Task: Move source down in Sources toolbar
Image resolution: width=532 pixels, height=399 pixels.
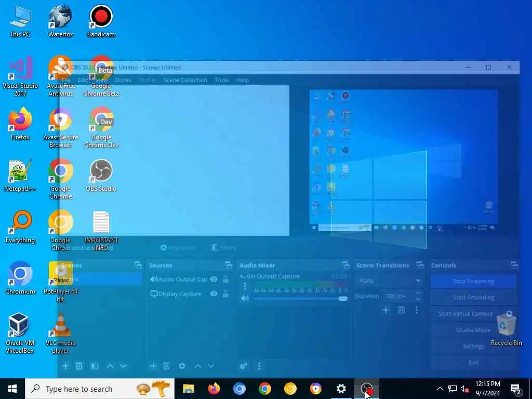Action: pos(211,366)
